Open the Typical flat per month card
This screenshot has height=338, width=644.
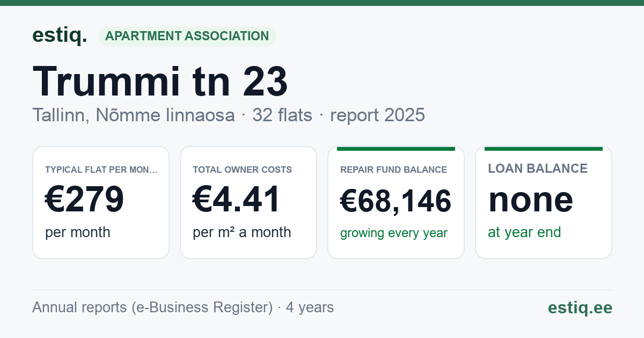[x=101, y=202]
